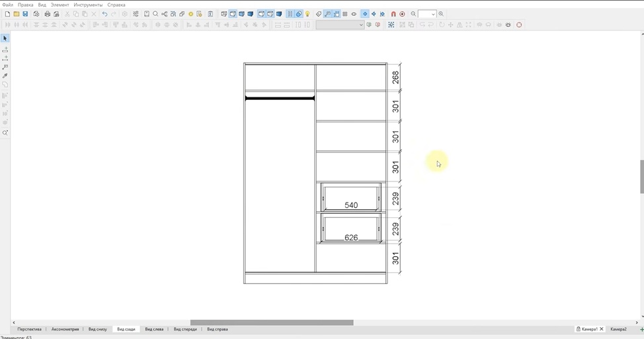644x339 pixels.
Task: Open the wide combo box in second toolbar
Action: point(340,24)
